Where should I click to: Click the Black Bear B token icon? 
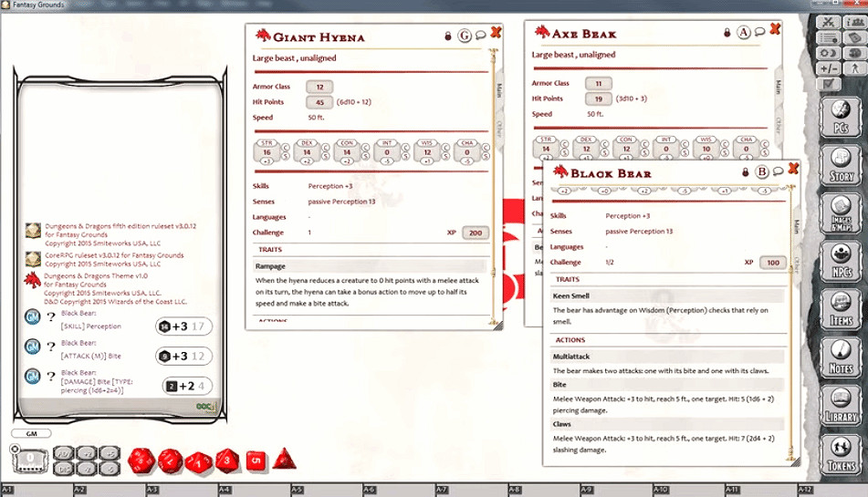coord(762,172)
